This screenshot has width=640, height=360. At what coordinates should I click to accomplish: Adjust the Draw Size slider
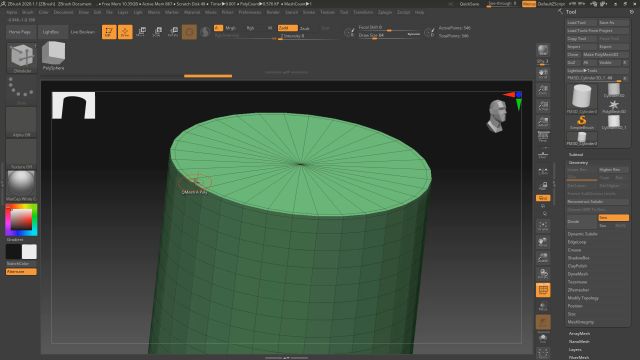pyautogui.click(x=388, y=36)
